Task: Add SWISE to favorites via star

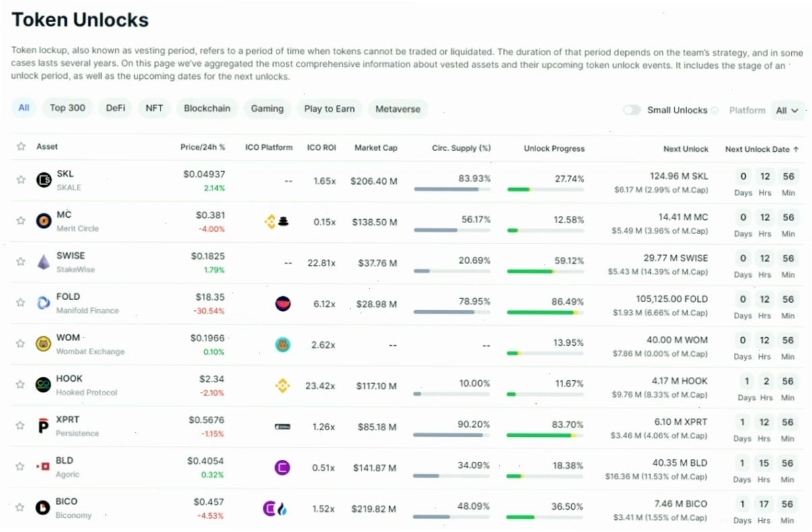Action: (21, 262)
